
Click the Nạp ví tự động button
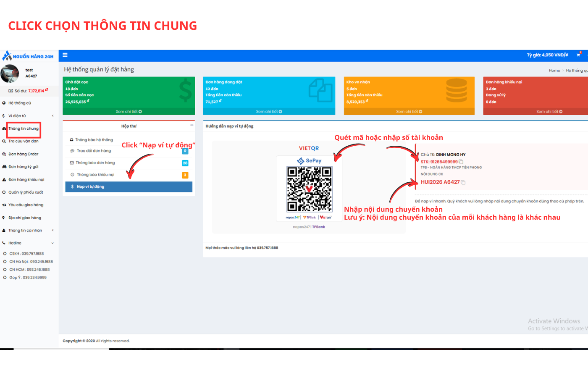click(x=129, y=186)
